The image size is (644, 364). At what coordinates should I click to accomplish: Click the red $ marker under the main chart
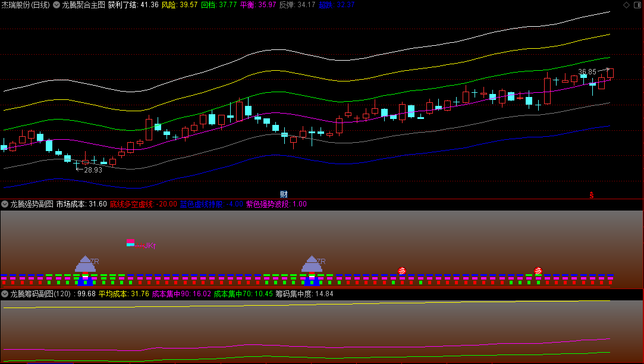(592, 194)
